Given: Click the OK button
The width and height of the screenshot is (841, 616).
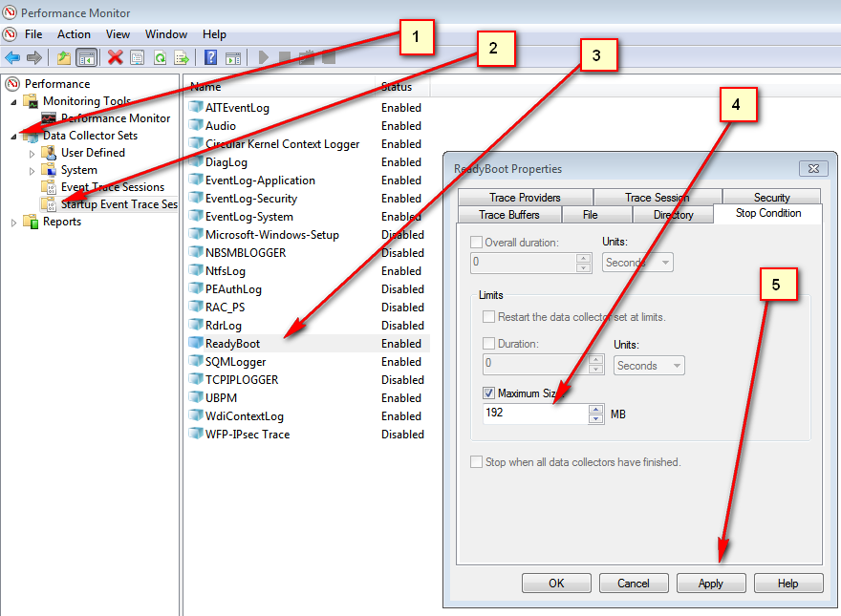Looking at the screenshot, I should point(556,583).
